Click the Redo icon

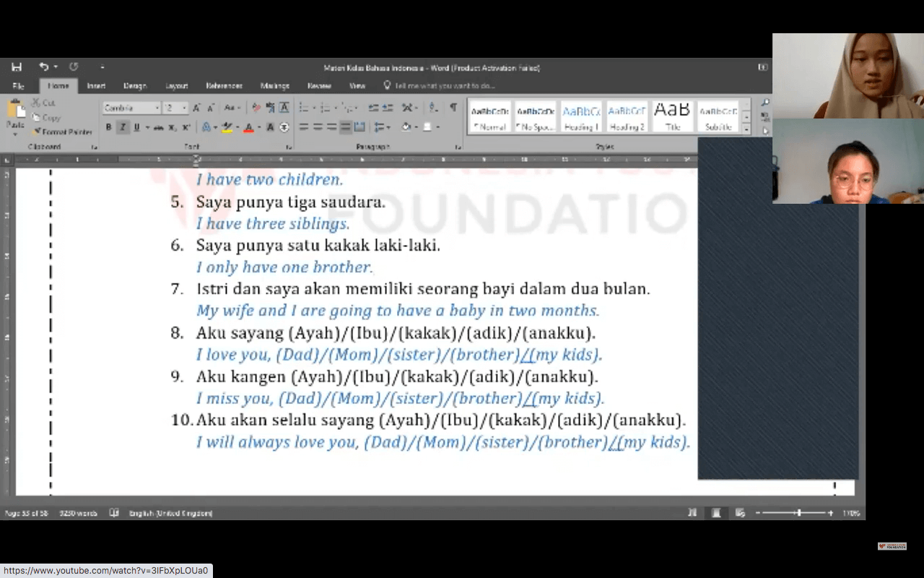74,67
